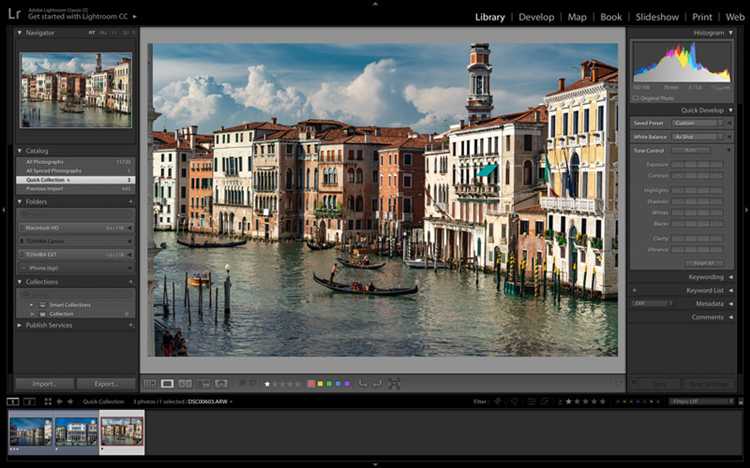Expand the Comments panel

tap(731, 317)
